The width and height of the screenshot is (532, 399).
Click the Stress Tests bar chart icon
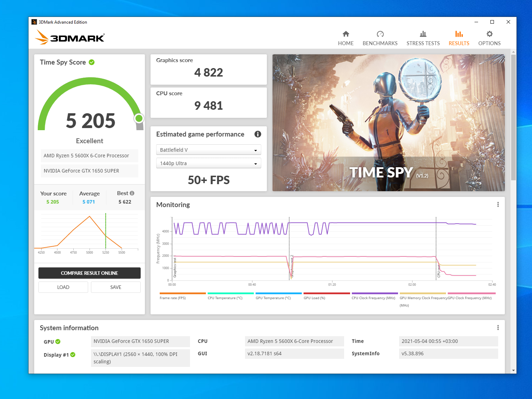pyautogui.click(x=423, y=34)
